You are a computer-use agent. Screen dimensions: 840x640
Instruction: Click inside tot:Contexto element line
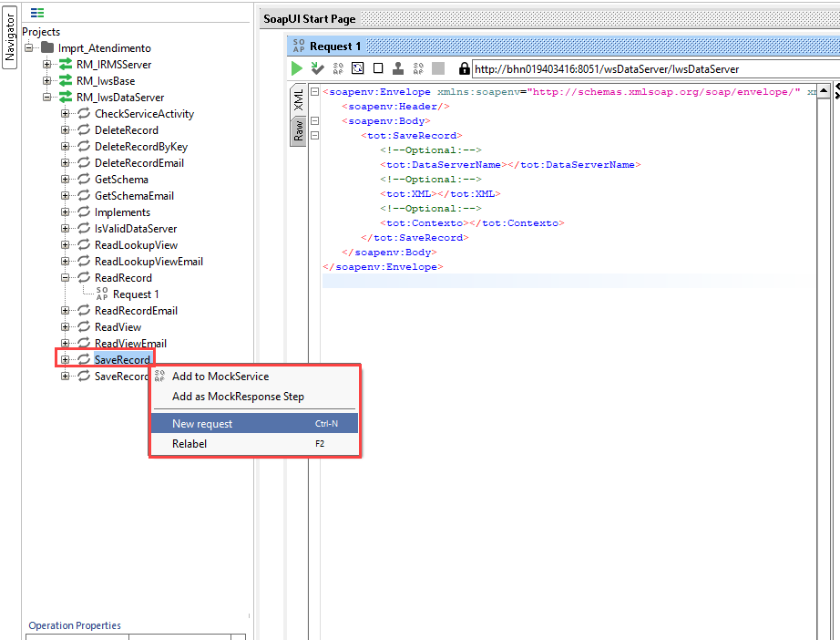(x=472, y=223)
